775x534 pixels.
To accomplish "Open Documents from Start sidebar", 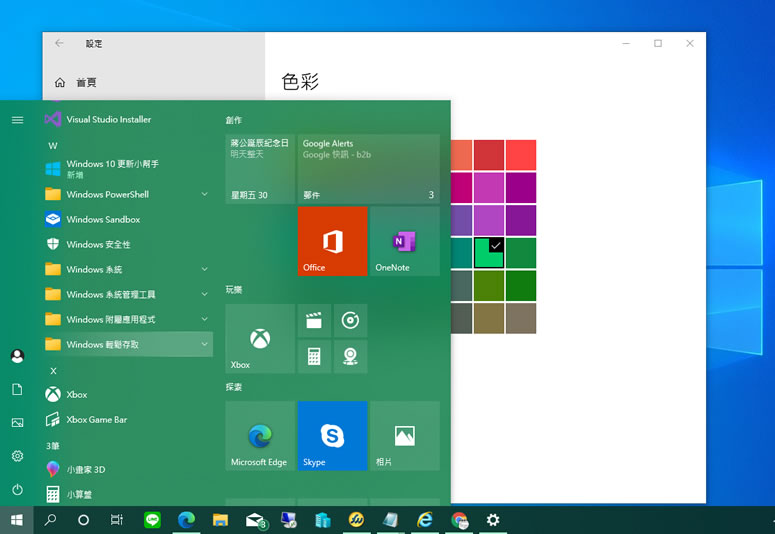I will 17,389.
